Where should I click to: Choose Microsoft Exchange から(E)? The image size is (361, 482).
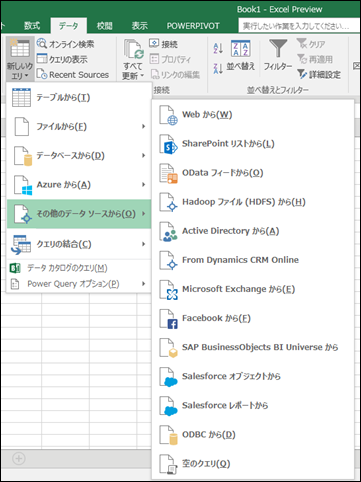coord(253,289)
